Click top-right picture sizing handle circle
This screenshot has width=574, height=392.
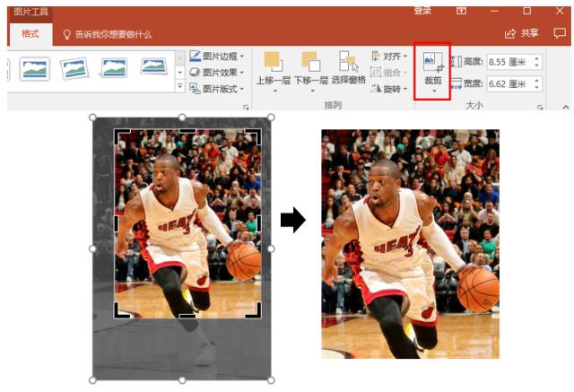(x=271, y=118)
